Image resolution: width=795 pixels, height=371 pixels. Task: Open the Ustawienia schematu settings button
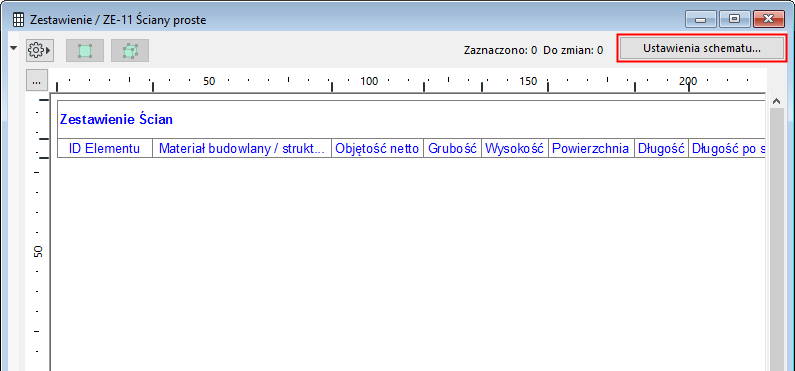(702, 49)
